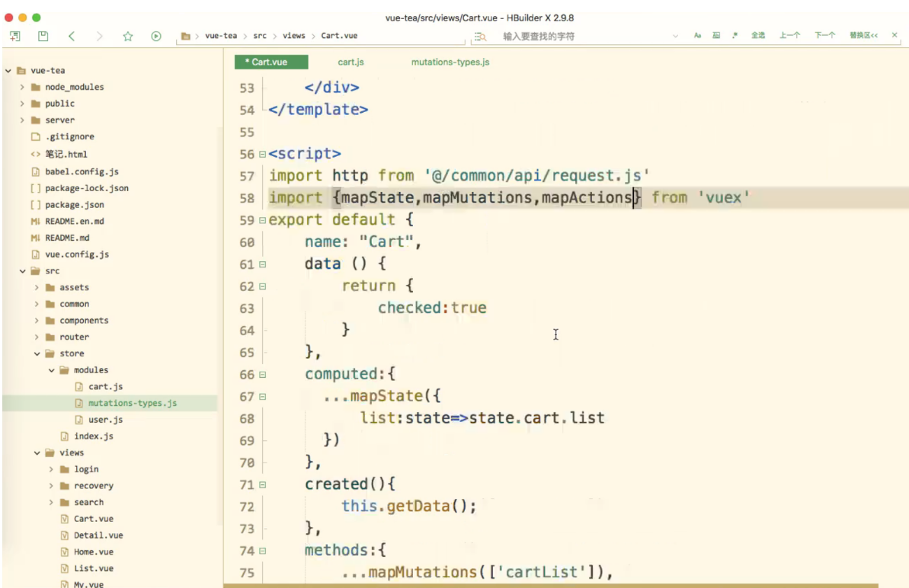The image size is (909, 588).
Task: Expand the assets folder
Action: (x=37, y=287)
